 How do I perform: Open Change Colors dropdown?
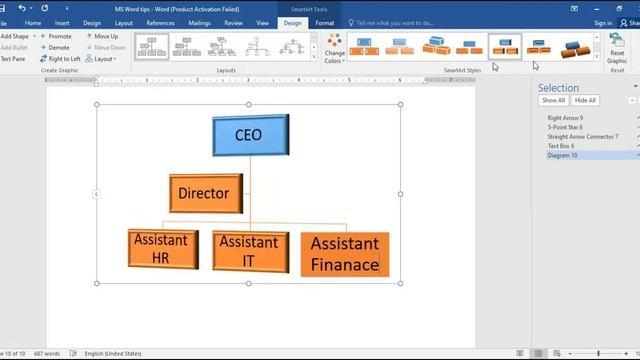[x=334, y=49]
